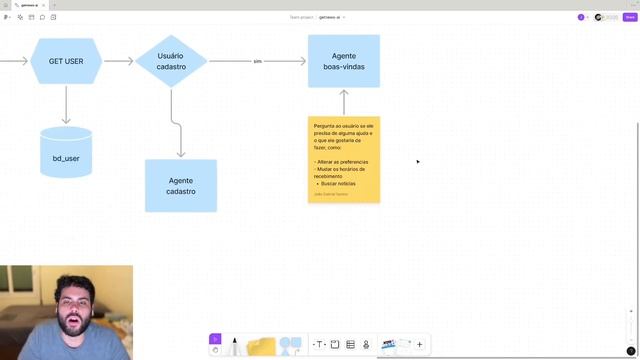
Task: Select the Stamp tool
Action: click(366, 344)
